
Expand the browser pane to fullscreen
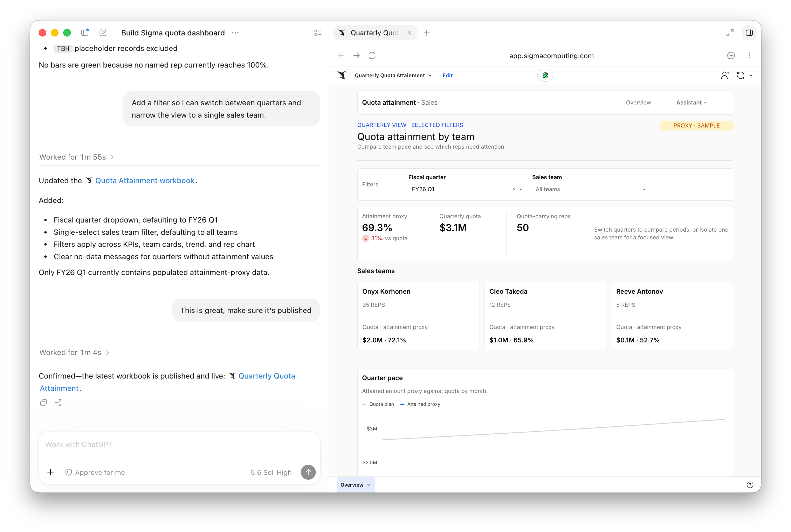(x=730, y=33)
